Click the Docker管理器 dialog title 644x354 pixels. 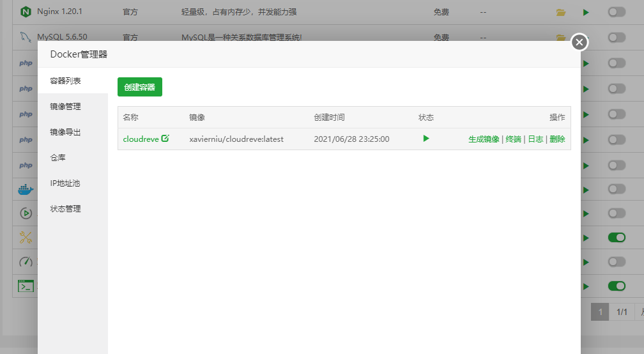point(79,54)
